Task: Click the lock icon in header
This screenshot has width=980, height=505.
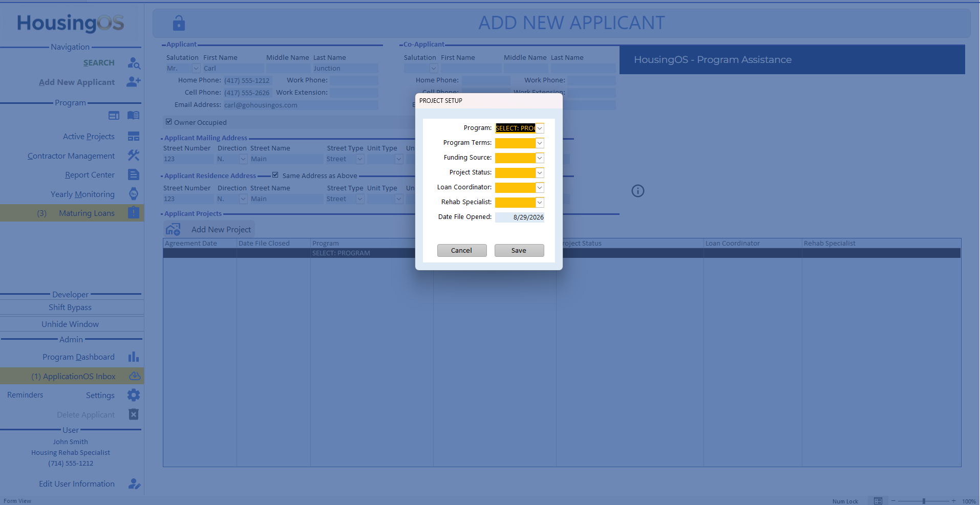Action: point(179,23)
